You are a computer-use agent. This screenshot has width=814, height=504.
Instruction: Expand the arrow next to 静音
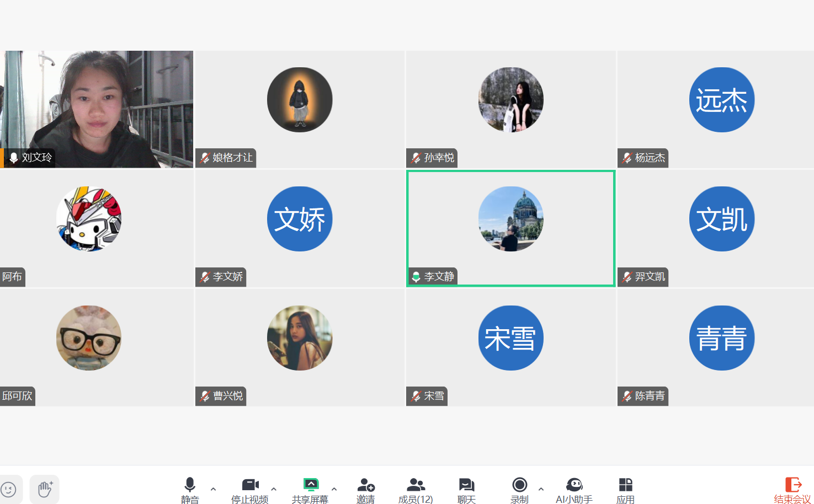click(213, 489)
